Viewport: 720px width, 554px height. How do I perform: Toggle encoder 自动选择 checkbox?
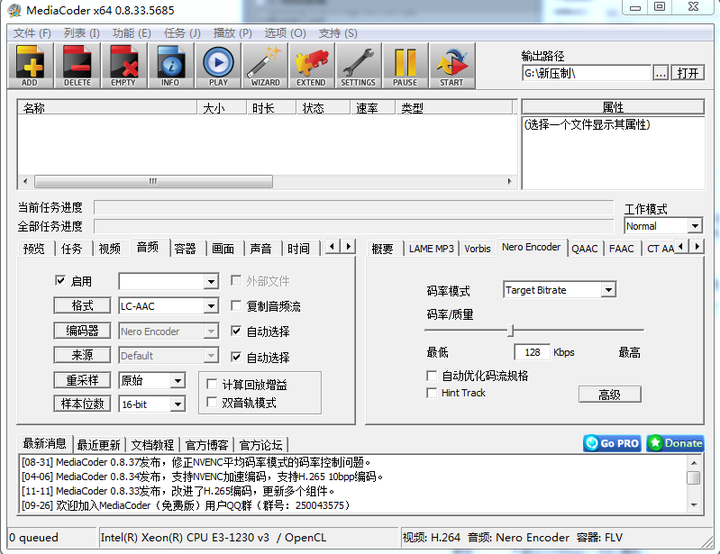(236, 331)
